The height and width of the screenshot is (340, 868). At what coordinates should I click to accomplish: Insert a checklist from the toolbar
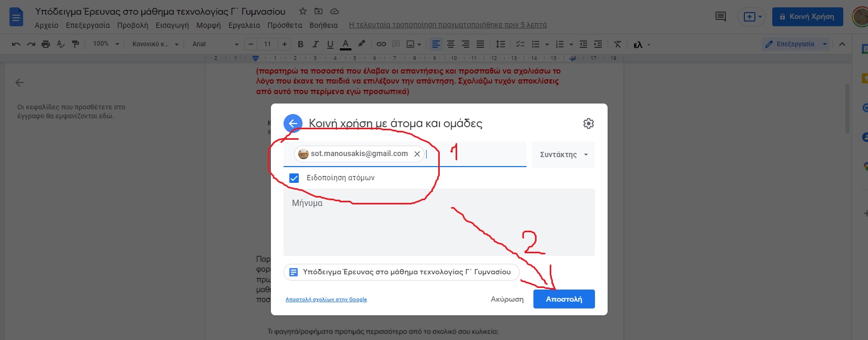pyautogui.click(x=520, y=44)
